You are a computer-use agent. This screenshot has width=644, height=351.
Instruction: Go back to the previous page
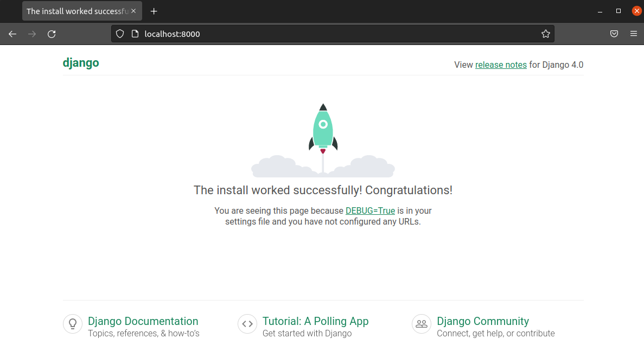pos(12,34)
